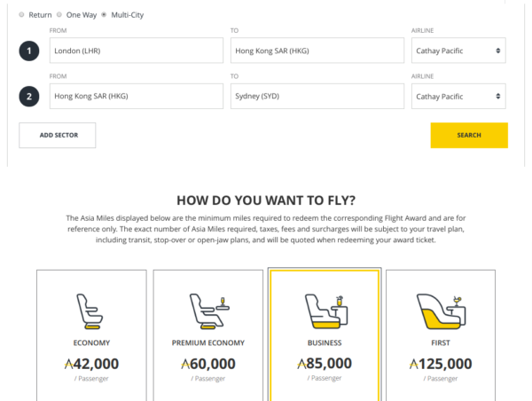Choose the First 125,000 miles card

(440, 337)
